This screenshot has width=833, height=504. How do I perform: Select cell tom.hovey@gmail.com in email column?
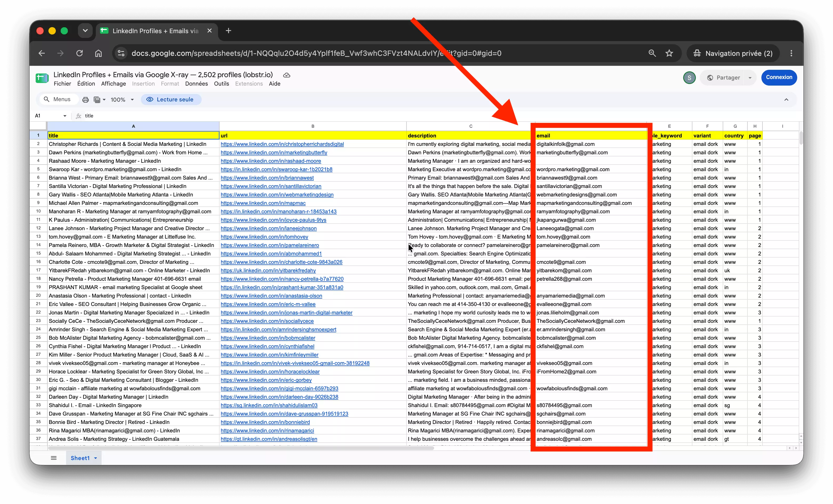pos(591,237)
